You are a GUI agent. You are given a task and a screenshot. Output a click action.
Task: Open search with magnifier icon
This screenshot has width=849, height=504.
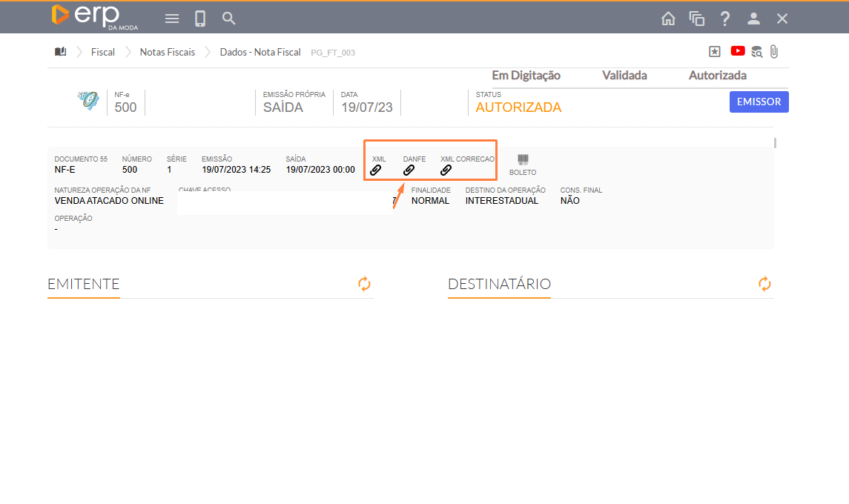(229, 19)
